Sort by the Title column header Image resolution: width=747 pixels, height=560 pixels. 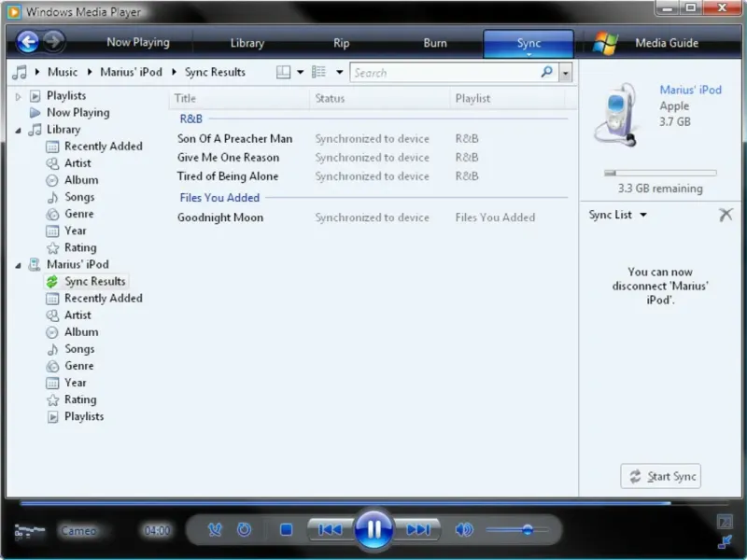239,99
